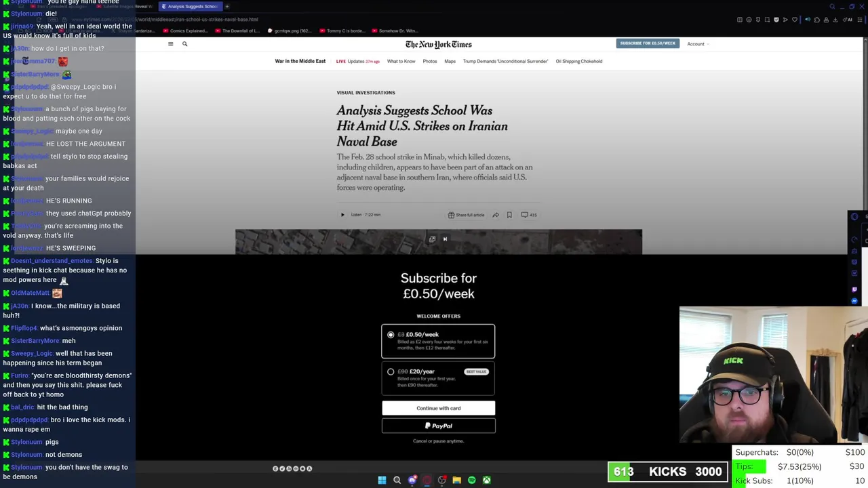Image resolution: width=868 pixels, height=488 pixels.
Task: Open Spotify from the taskbar
Action: click(x=471, y=480)
